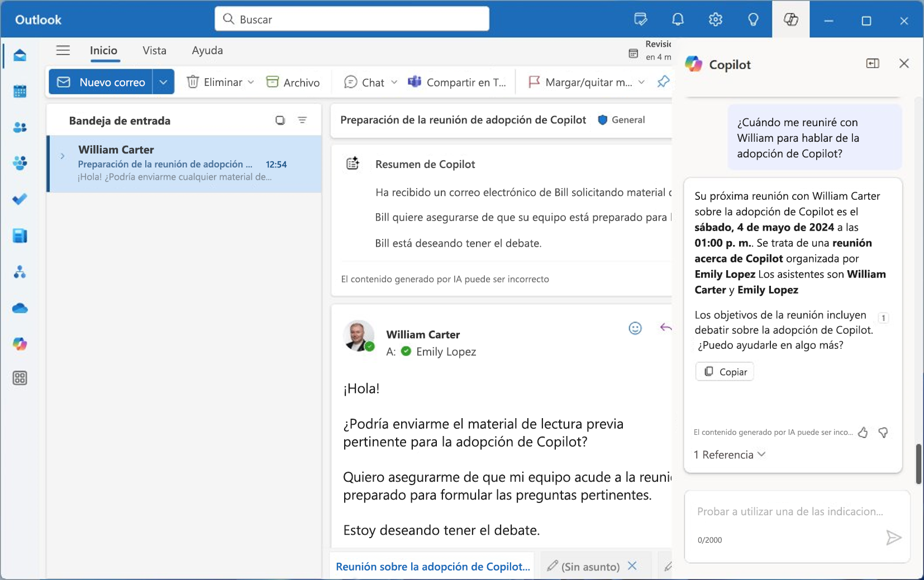Close the (Sin asunto) draft tab
Image resolution: width=924 pixels, height=580 pixels.
[x=632, y=565]
